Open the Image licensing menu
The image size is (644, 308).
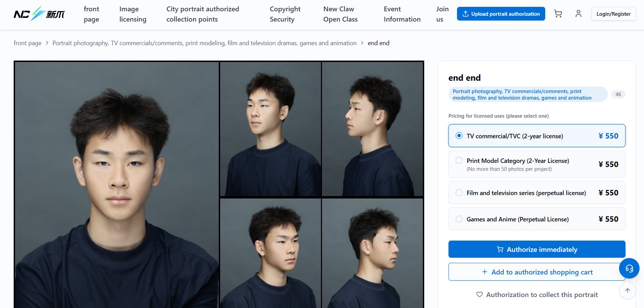[x=133, y=14]
